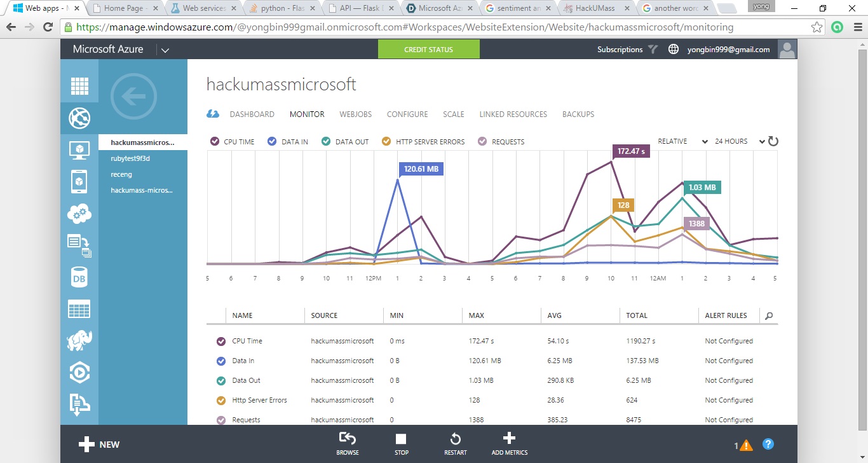Image resolution: width=868 pixels, height=463 pixels.
Task: Open the language globe icon in header
Action: coord(674,50)
